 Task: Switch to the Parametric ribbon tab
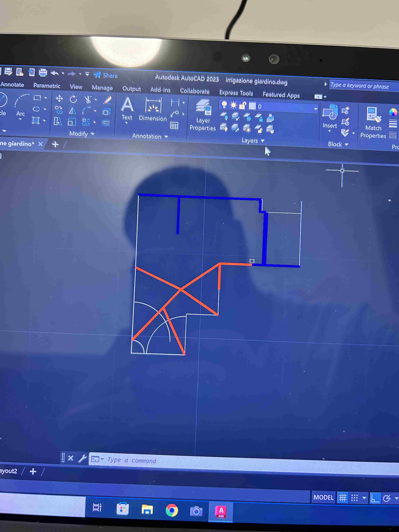[47, 86]
